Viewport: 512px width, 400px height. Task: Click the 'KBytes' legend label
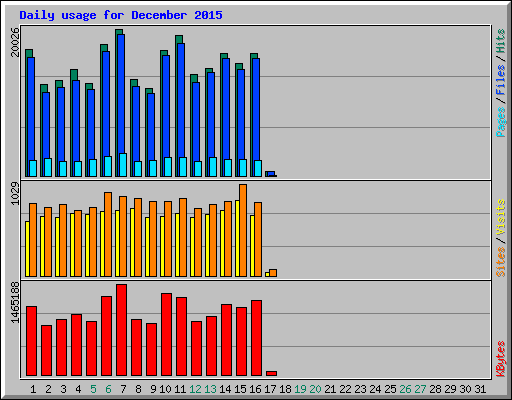point(500,359)
